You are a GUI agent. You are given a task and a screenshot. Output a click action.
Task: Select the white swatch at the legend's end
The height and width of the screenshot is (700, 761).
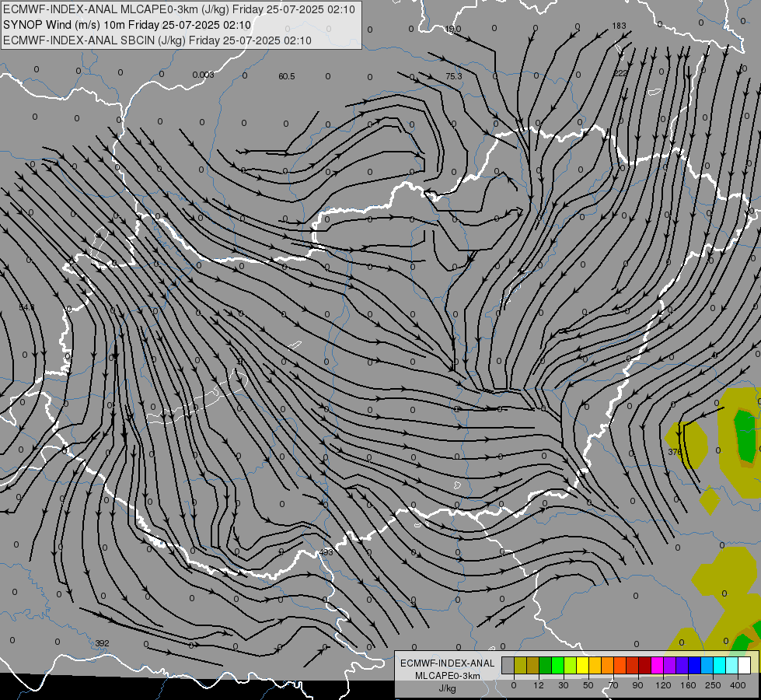pos(744,665)
